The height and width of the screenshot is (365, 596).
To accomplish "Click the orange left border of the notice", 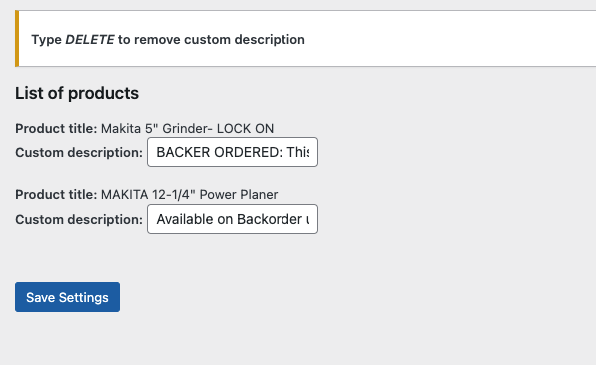I will (17, 38).
